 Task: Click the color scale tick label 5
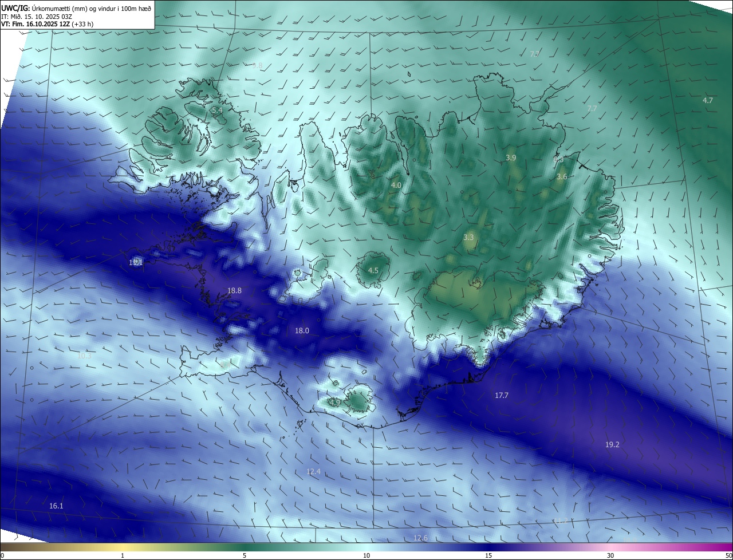click(x=245, y=555)
